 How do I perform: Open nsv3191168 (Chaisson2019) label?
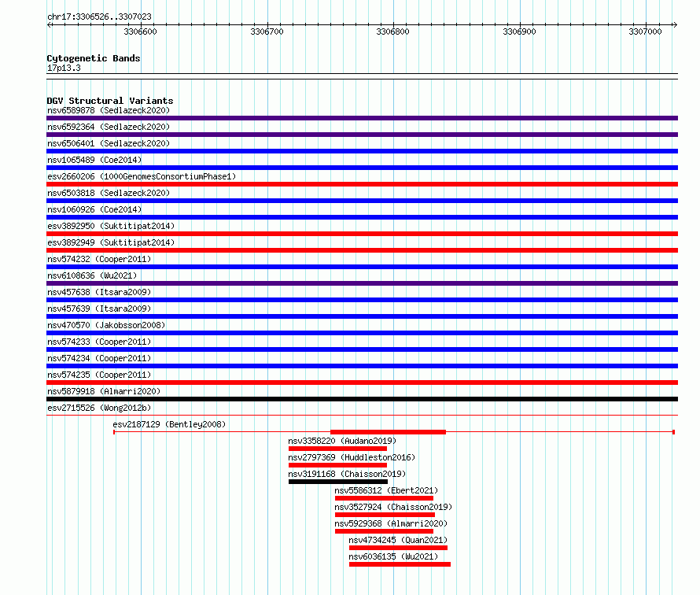tap(347, 474)
